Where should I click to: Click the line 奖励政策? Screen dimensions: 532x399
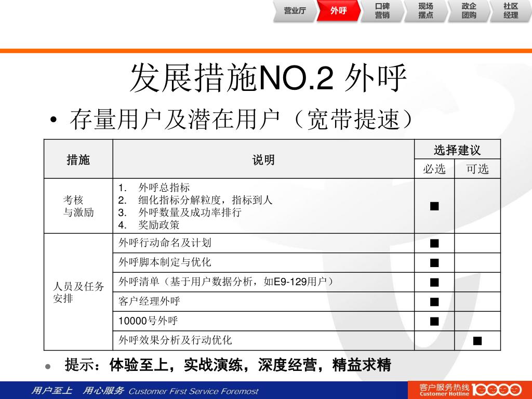[x=158, y=225]
